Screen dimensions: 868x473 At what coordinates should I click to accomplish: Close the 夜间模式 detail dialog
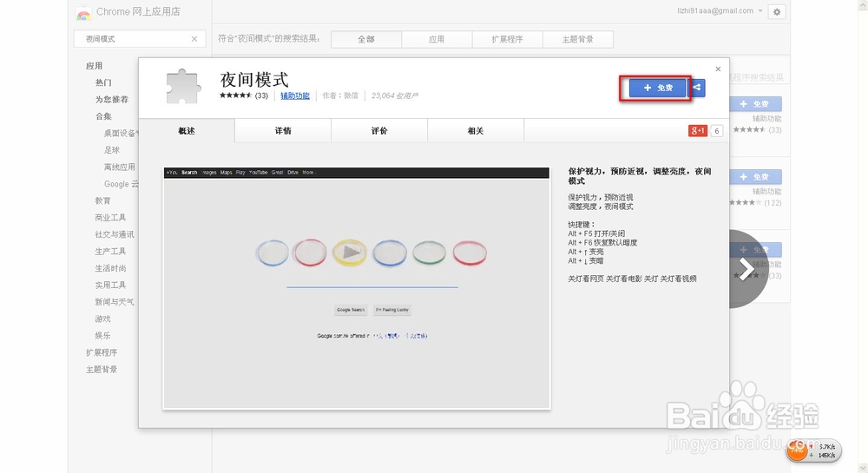pyautogui.click(x=718, y=69)
